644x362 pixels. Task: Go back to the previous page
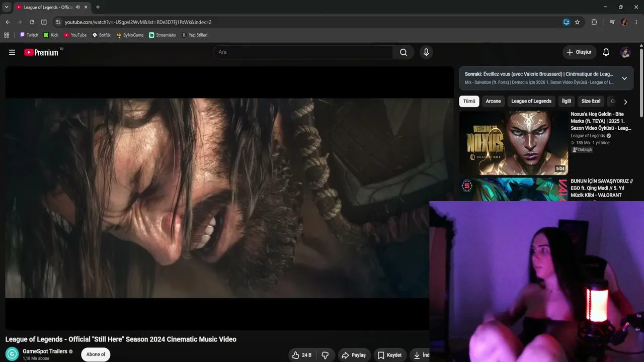(8, 22)
